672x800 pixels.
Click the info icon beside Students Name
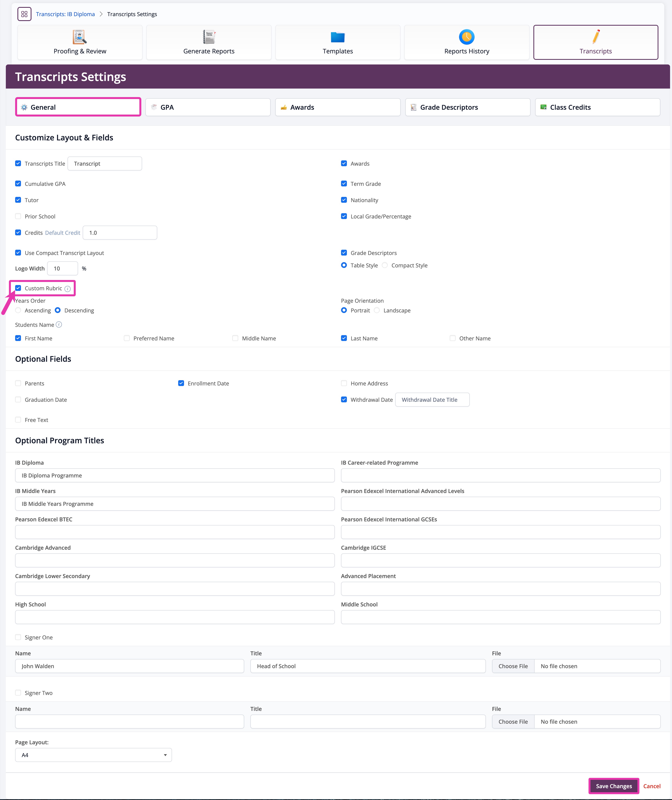tap(59, 325)
